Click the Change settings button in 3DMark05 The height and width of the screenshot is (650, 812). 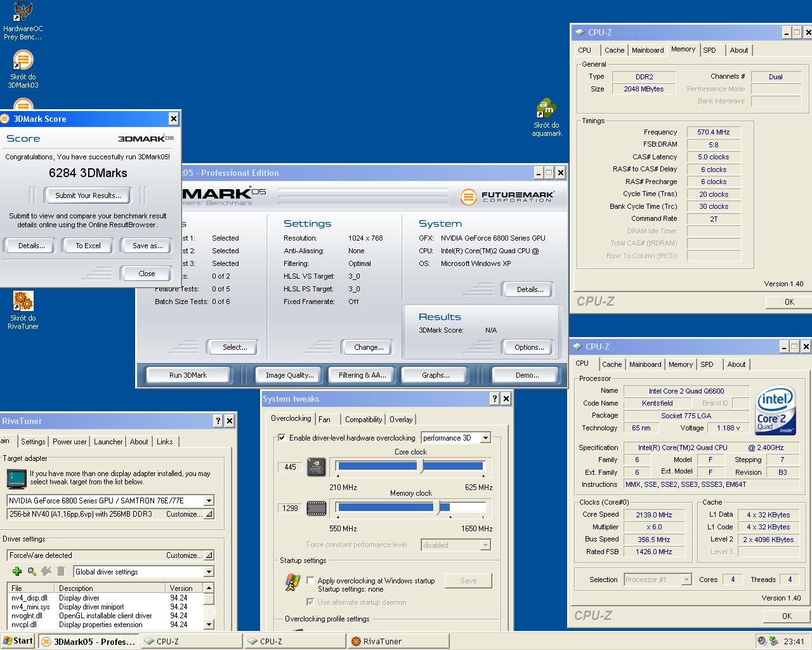[369, 347]
